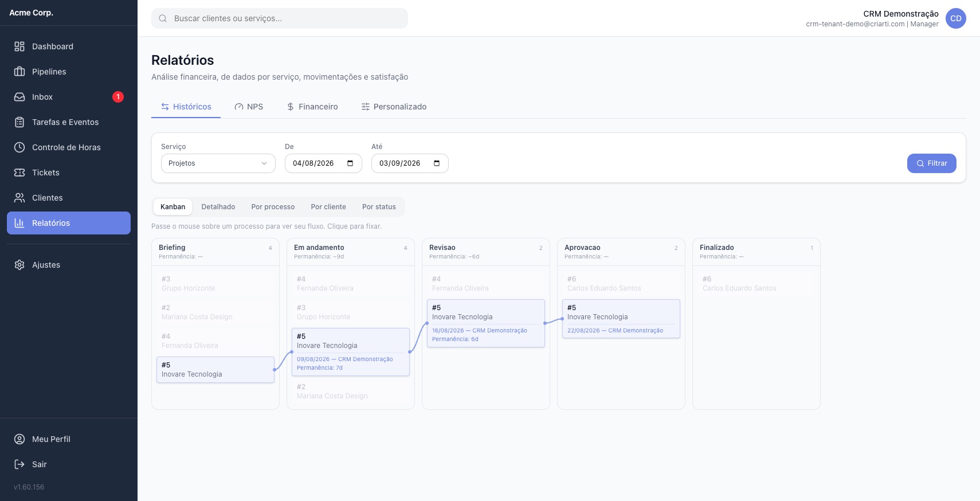Image resolution: width=980 pixels, height=501 pixels.
Task: Click the Históricos arrows icon
Action: point(165,107)
